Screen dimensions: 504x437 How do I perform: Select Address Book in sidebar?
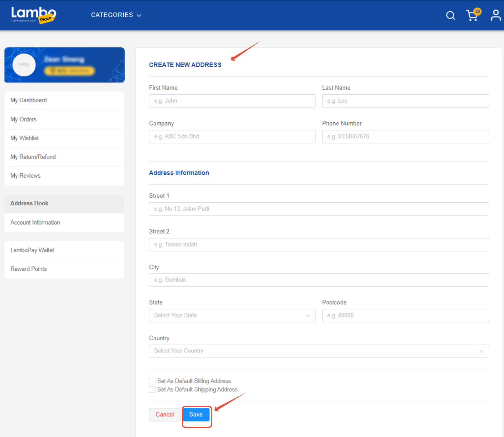64,204
